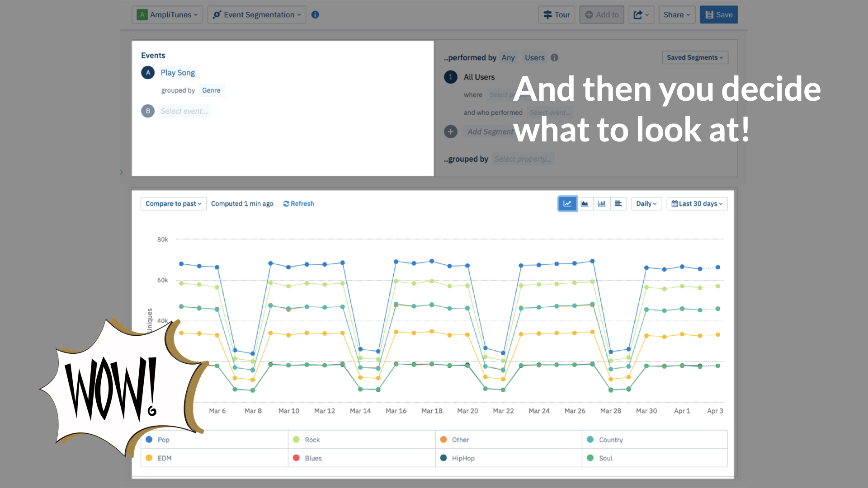This screenshot has width=868, height=488.
Task: Click the Refresh link
Action: [299, 204]
